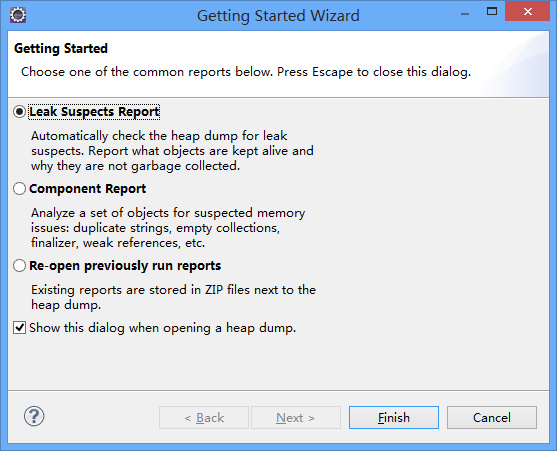Click the Cancel button
This screenshot has height=451, width=557.
[x=492, y=418]
